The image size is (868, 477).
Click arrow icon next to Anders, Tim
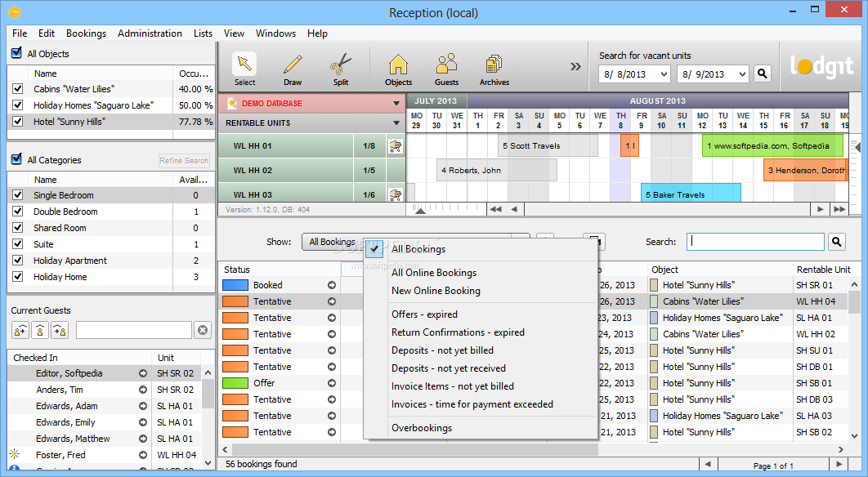coord(143,390)
